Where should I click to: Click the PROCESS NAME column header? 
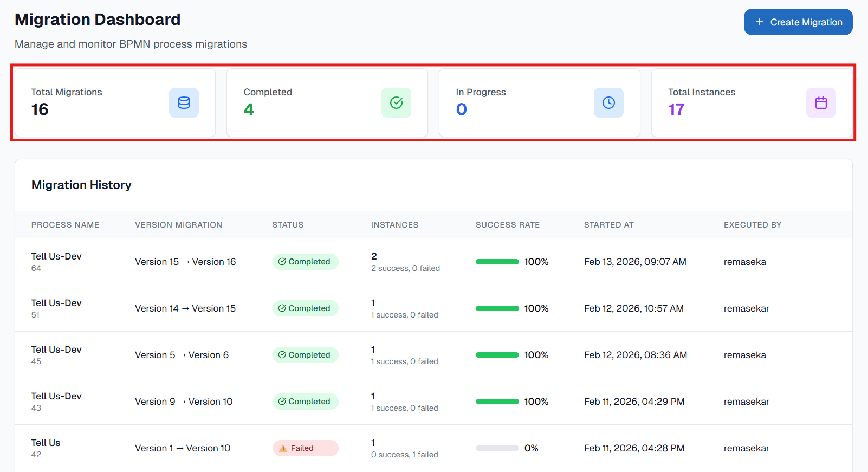click(65, 225)
